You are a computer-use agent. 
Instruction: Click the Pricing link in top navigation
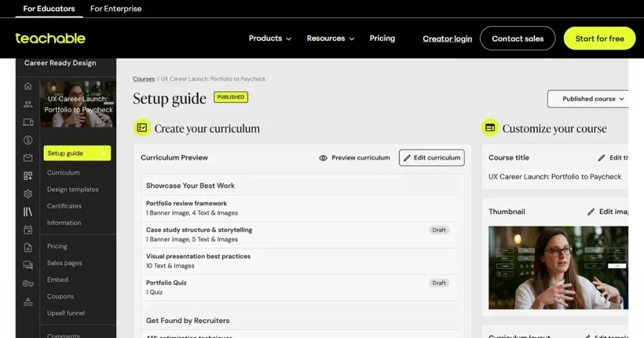coord(382,38)
